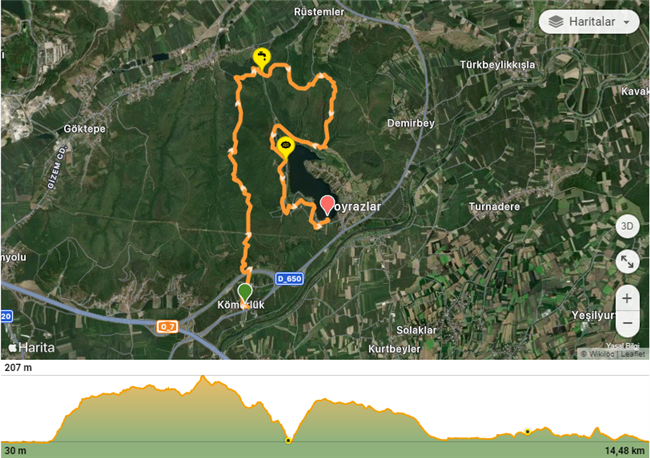Image resolution: width=650 pixels, height=458 pixels.
Task: Click the Apple Harita logo
Action: (32, 347)
